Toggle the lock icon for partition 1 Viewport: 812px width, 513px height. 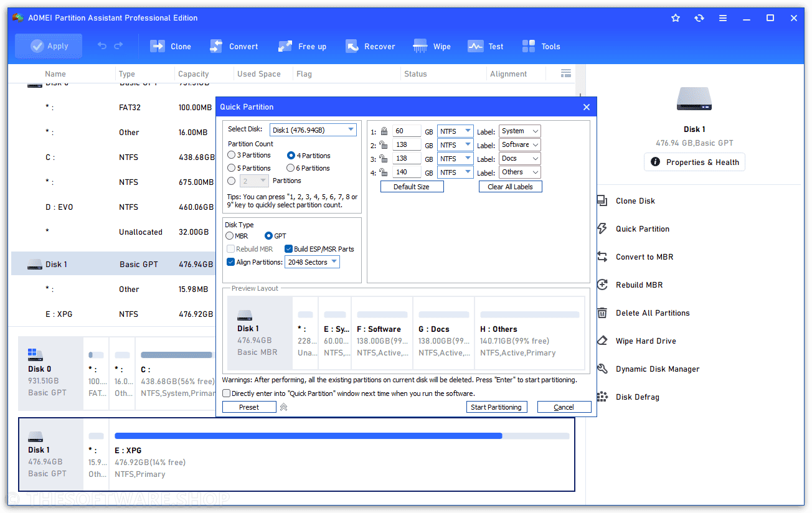(x=384, y=131)
